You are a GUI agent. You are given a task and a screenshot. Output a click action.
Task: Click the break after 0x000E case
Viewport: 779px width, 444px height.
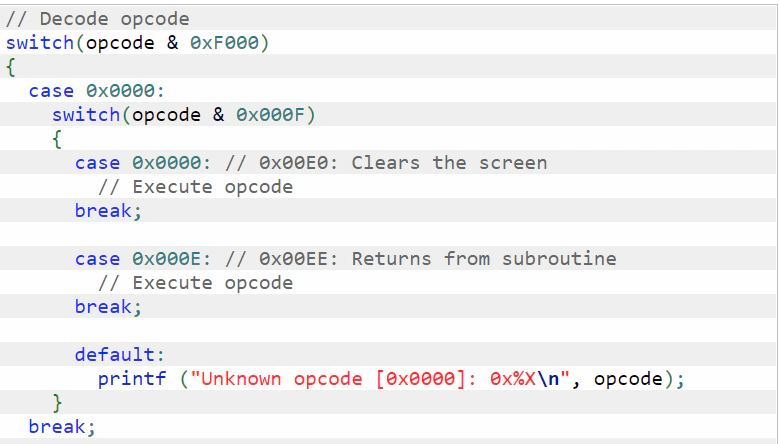[108, 306]
